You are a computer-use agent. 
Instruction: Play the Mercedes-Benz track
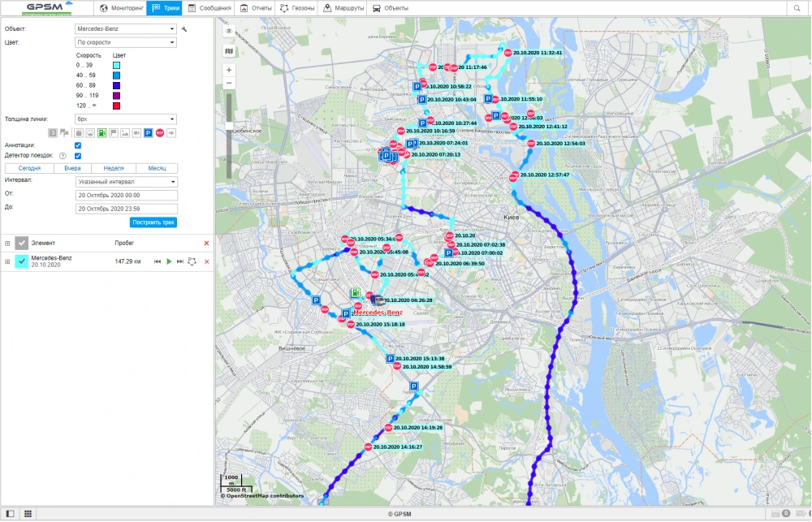[169, 261]
